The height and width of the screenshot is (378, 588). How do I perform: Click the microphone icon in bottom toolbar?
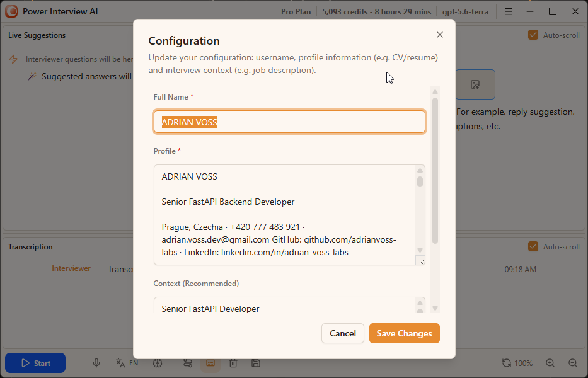96,363
